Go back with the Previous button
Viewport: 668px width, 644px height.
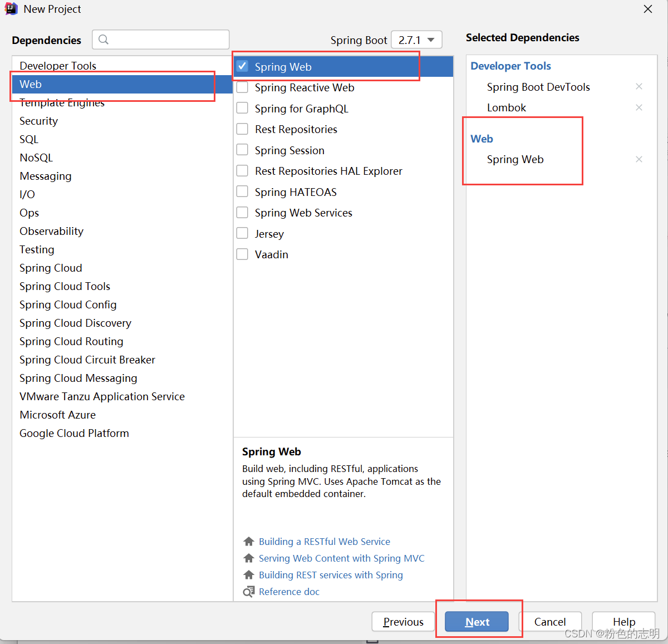click(404, 622)
